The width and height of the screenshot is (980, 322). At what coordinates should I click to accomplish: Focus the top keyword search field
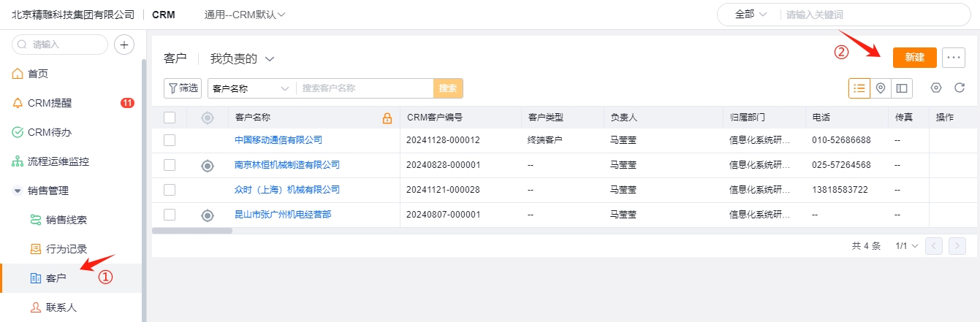(x=875, y=14)
